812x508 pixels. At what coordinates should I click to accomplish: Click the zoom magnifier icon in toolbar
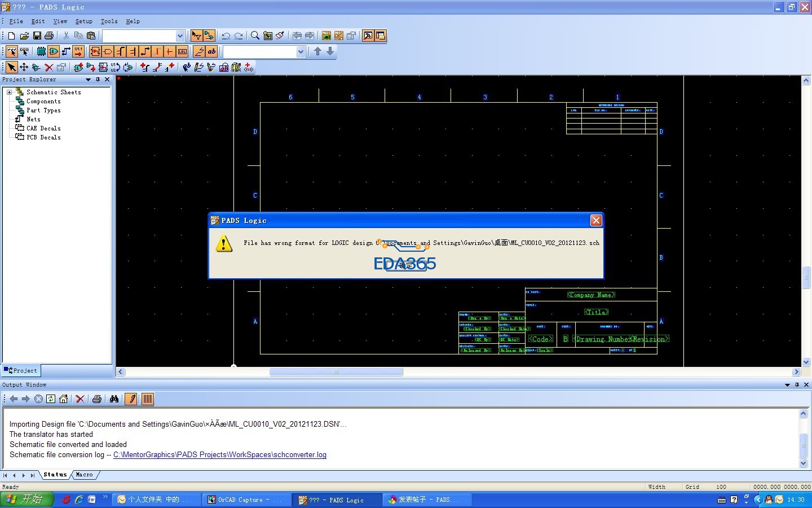point(255,36)
